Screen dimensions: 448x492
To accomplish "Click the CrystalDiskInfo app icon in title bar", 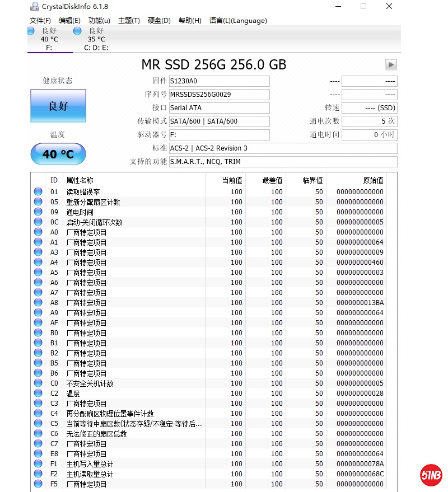I will [34, 6].
